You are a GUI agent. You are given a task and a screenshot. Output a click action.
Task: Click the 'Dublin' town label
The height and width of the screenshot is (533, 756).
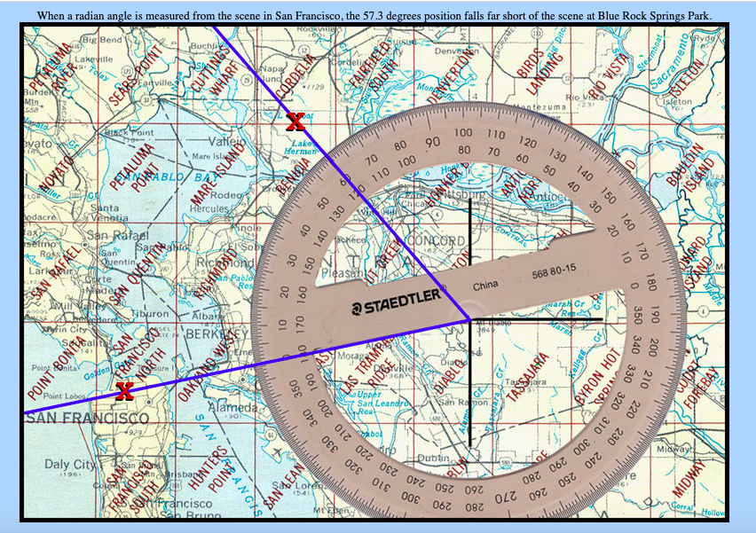(x=433, y=458)
